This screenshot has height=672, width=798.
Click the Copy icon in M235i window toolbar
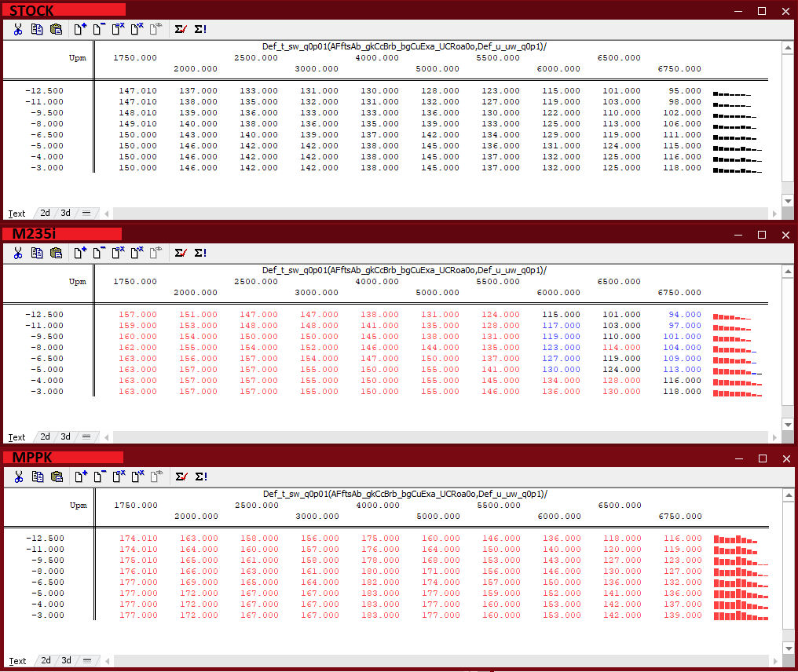(x=37, y=254)
